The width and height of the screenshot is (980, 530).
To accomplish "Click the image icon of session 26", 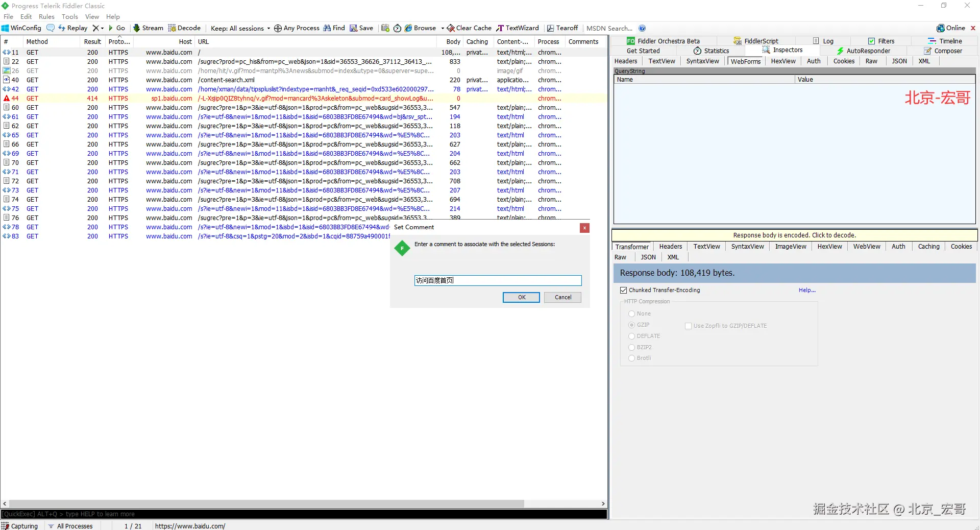I will [x=7, y=71].
